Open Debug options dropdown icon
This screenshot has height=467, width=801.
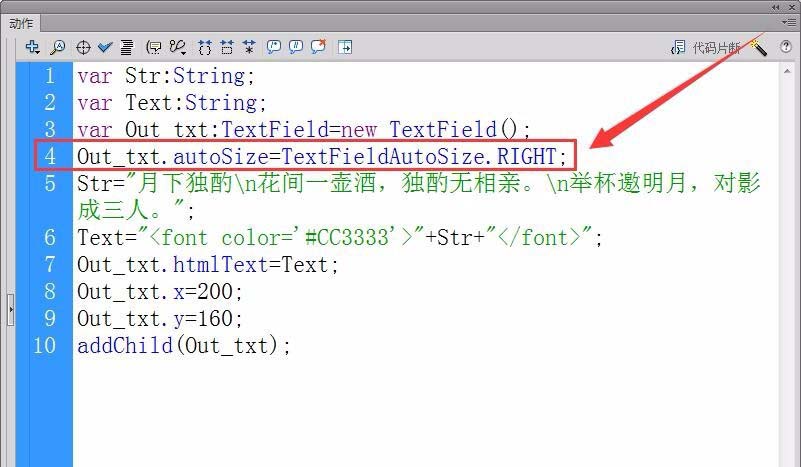point(178,48)
